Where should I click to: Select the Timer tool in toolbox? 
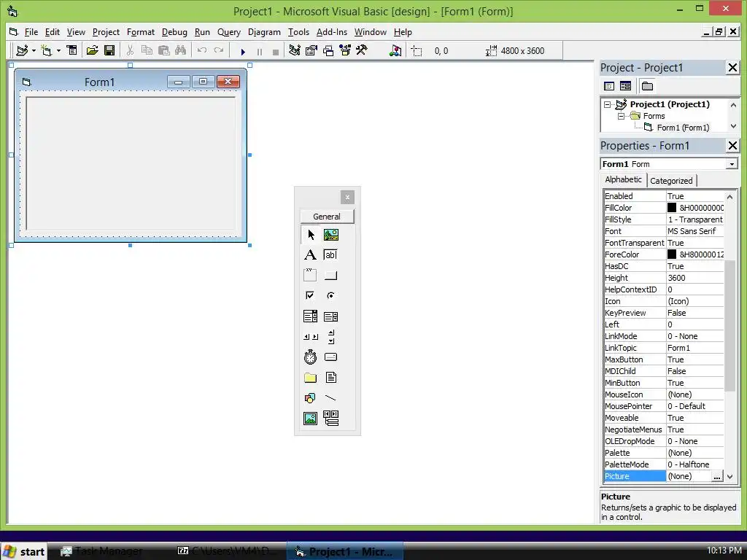[311, 357]
